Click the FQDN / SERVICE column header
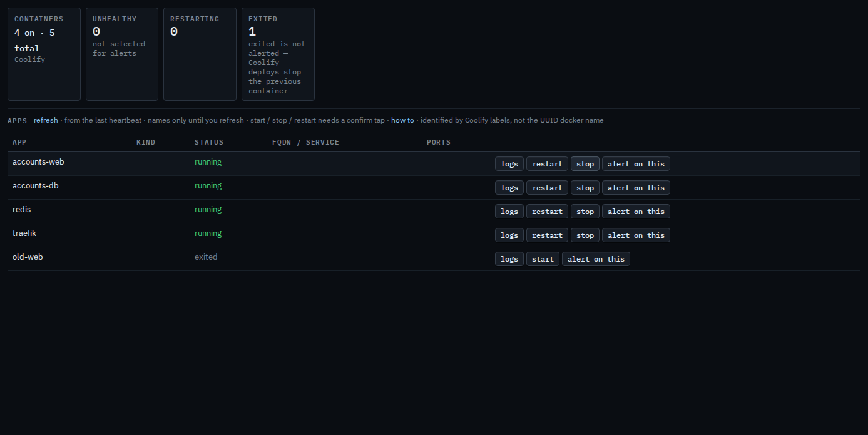 tap(305, 142)
